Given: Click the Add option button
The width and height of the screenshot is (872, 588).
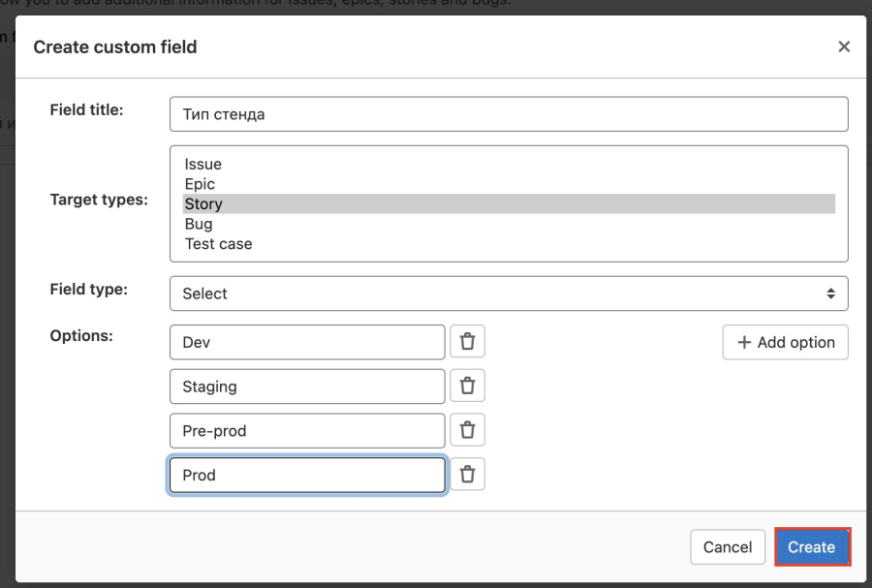Looking at the screenshot, I should pyautogui.click(x=785, y=342).
